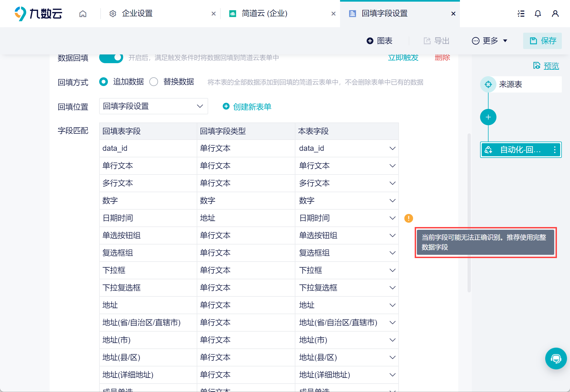Expand the 本表字段 dropdown for 日期时间 row
The image size is (570, 392).
(392, 218)
